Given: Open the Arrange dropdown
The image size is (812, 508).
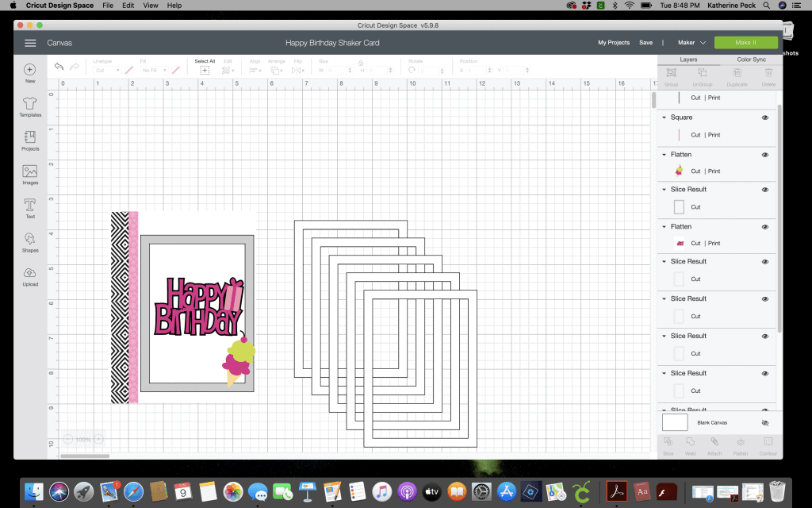Looking at the screenshot, I should point(277,70).
